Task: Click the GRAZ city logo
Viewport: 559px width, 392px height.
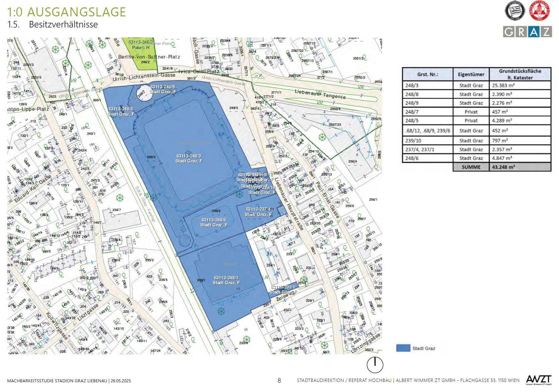Action: [x=528, y=31]
